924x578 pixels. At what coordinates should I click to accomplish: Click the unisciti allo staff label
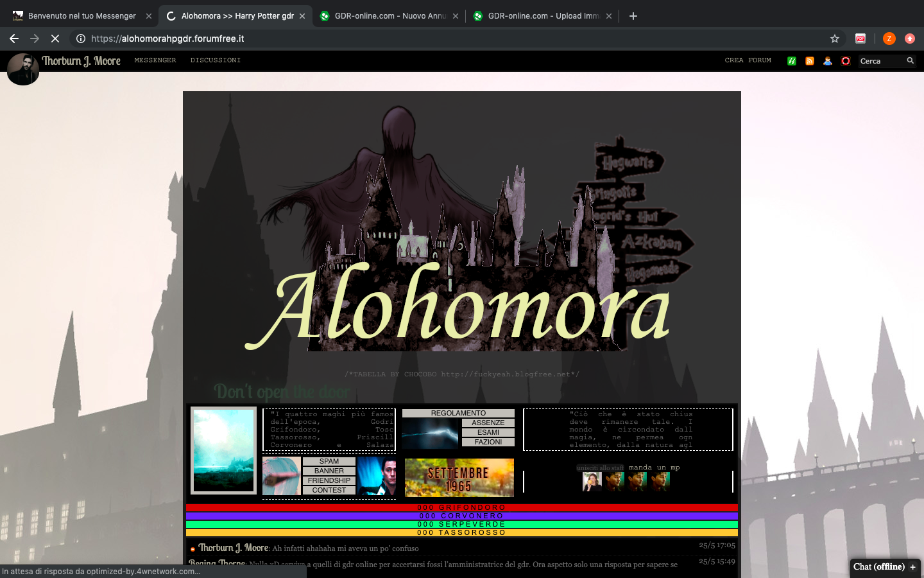[600, 468]
